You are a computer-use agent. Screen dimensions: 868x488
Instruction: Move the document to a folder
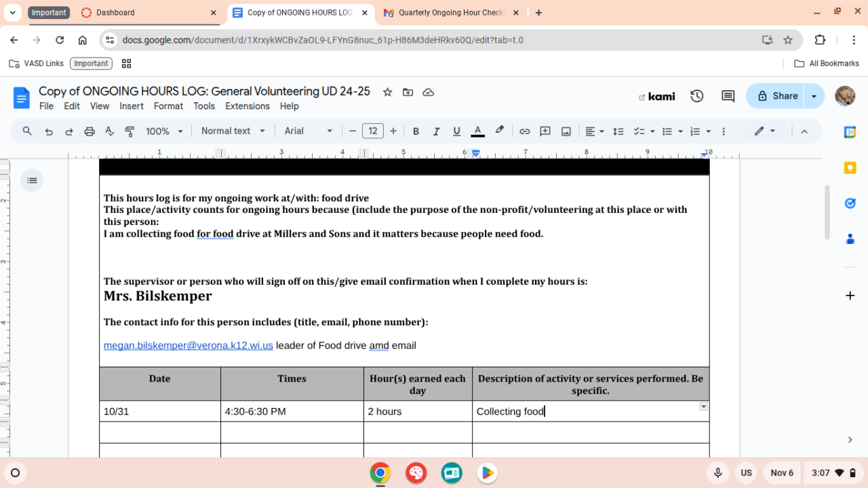tap(408, 92)
